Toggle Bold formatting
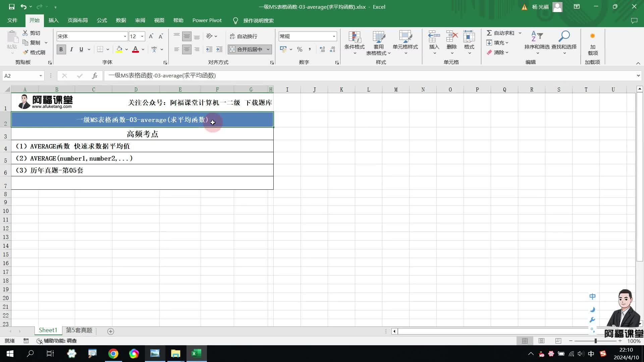 (x=61, y=49)
